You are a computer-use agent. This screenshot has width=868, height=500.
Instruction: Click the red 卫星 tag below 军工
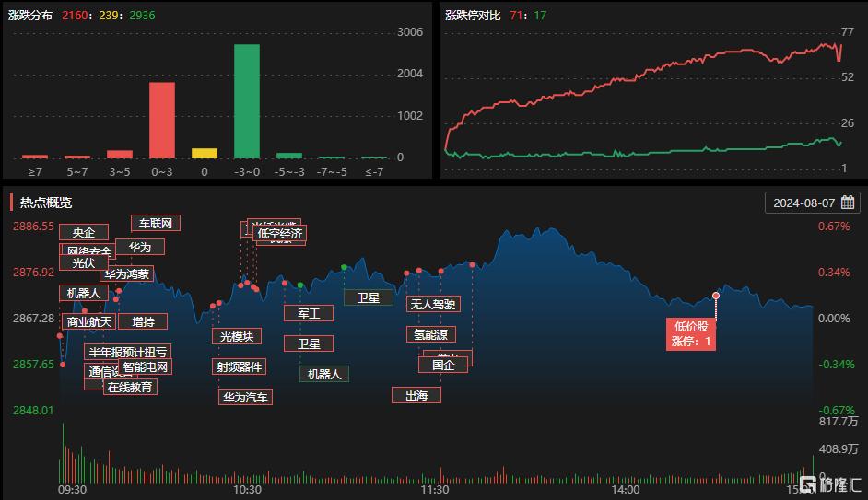coord(309,344)
